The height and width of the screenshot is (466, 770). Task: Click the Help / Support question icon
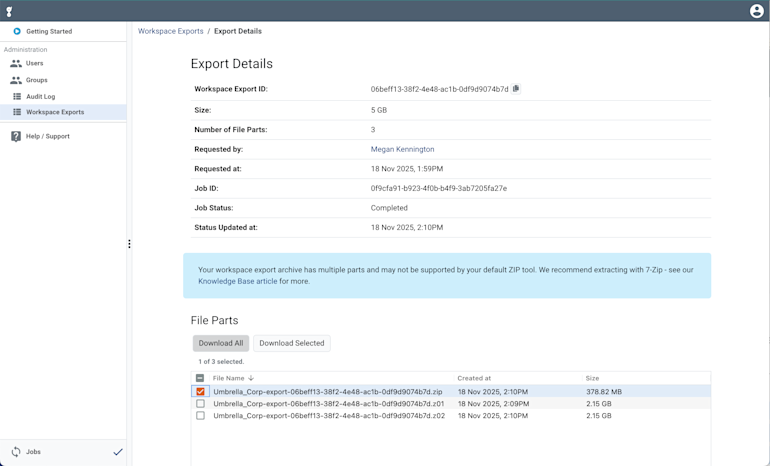16,136
